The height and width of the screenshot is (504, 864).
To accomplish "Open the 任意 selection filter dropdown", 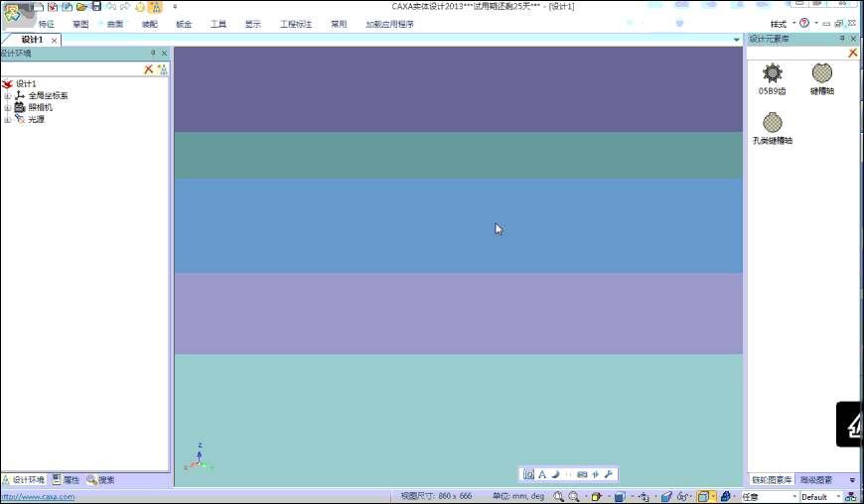I will point(770,497).
